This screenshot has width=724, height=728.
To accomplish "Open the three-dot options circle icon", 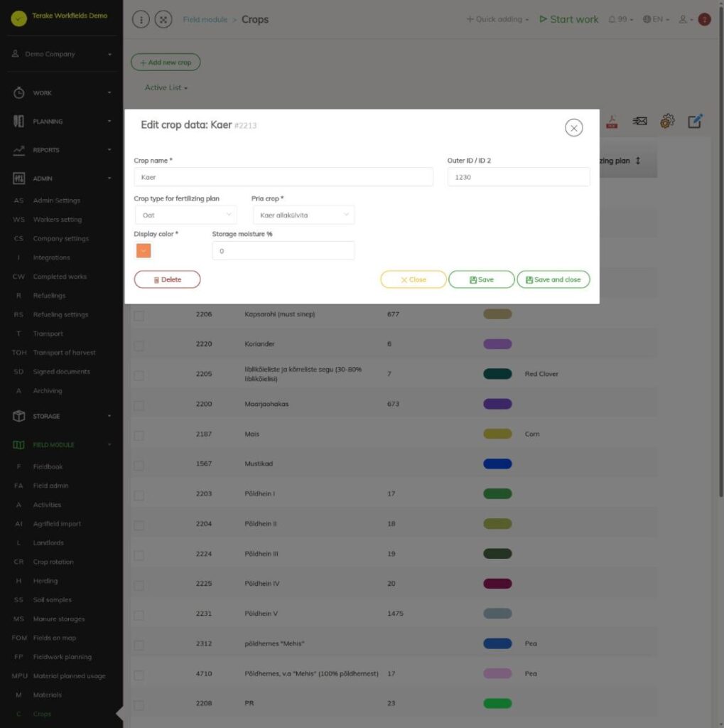I will click(141, 19).
